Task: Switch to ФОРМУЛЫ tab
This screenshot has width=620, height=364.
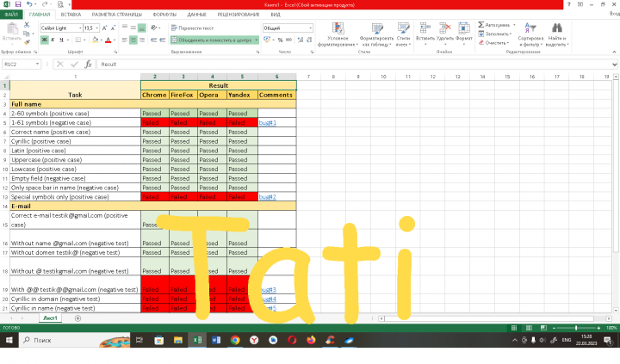Action: pos(164,15)
